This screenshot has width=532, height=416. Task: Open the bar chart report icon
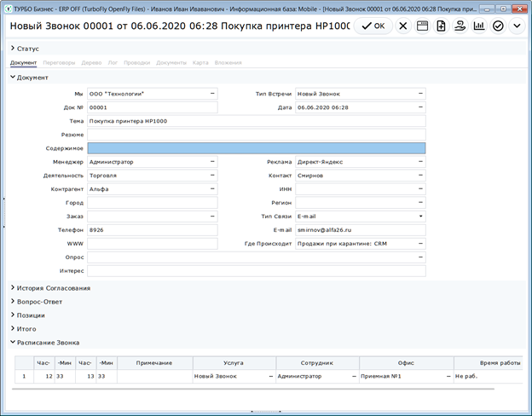(479, 26)
